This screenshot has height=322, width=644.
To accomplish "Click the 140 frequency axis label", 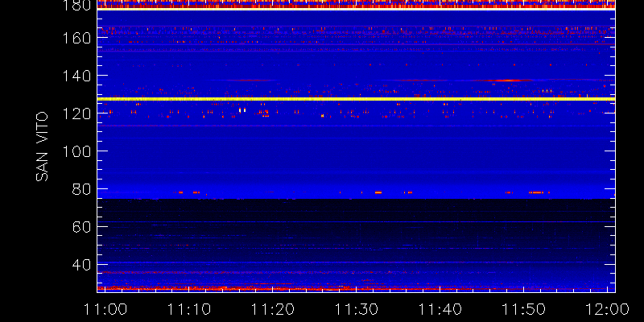I will (x=76, y=76).
